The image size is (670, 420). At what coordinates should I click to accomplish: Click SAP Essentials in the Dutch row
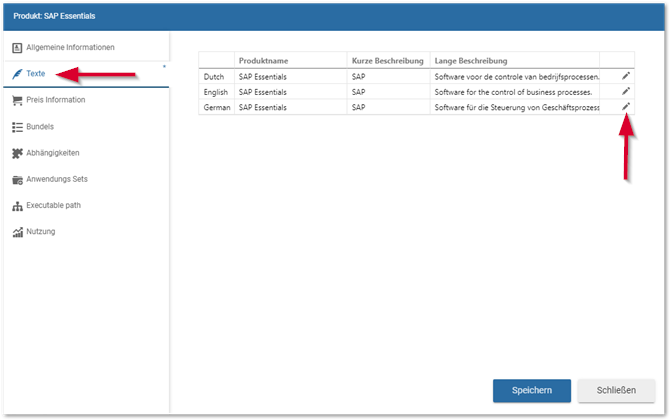point(262,77)
